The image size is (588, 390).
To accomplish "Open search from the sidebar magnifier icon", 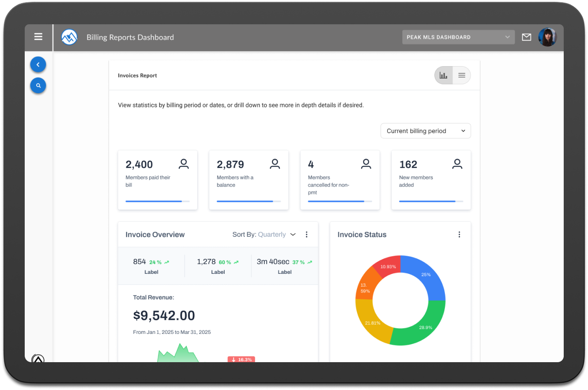I will pos(38,85).
